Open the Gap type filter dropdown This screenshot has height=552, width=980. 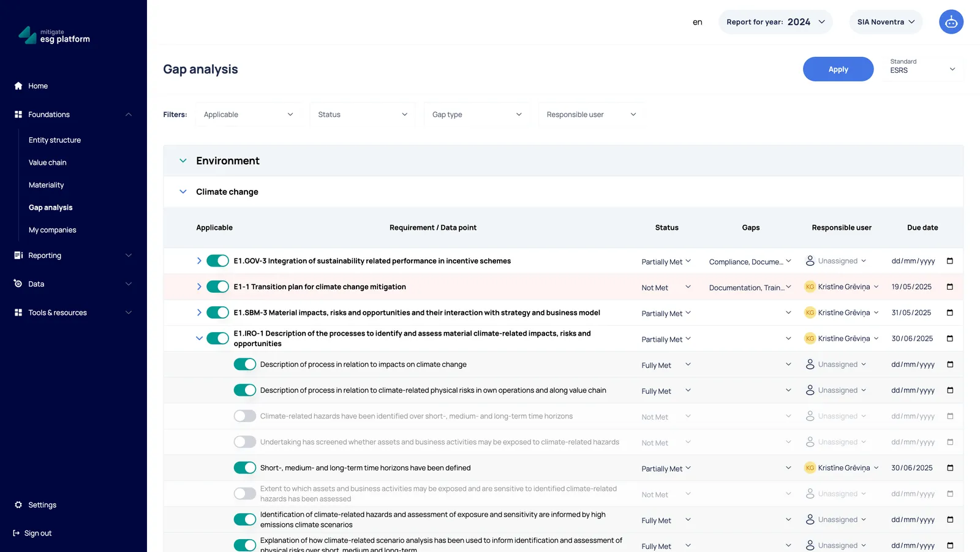click(477, 115)
